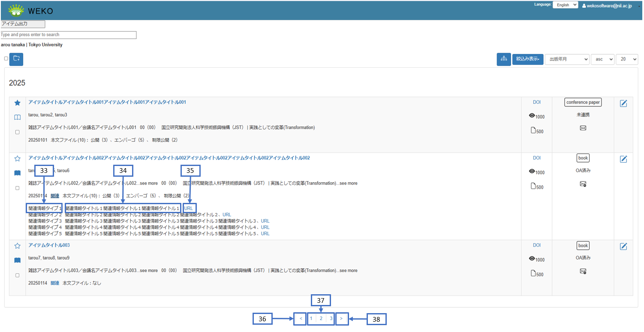
Task: Click edit icon for アイテムタイトル003
Action: pos(623,246)
